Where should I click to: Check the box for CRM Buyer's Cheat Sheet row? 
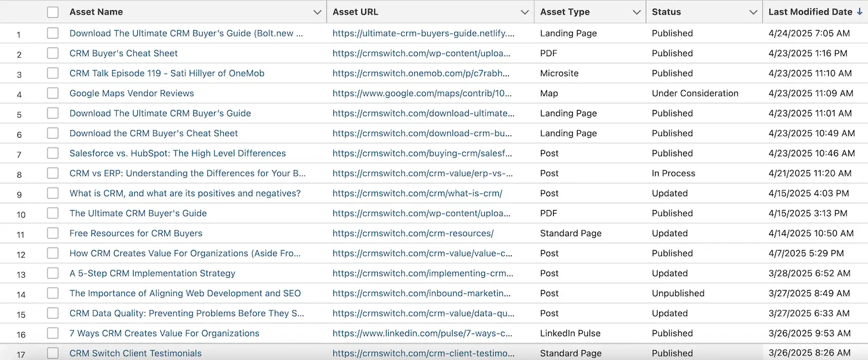coord(53,53)
